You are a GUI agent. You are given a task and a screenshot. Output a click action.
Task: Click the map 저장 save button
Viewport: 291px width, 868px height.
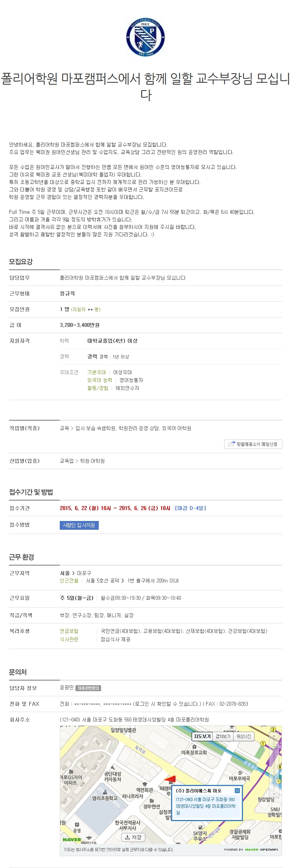133,837
